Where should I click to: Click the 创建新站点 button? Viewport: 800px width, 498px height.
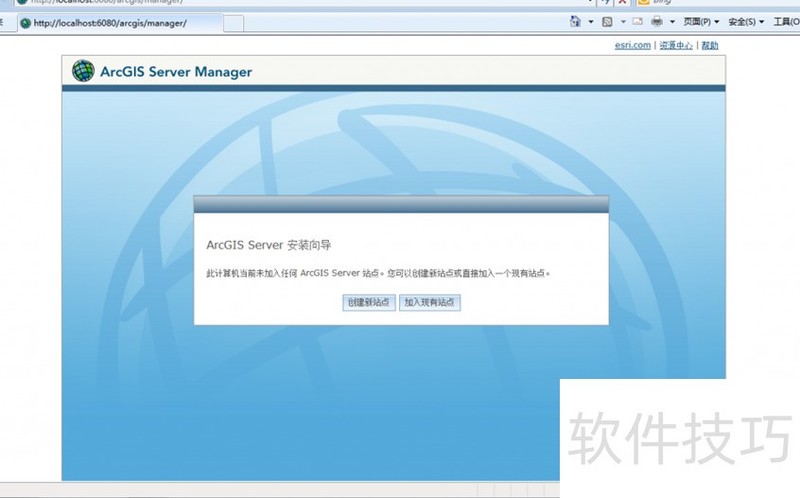[368, 302]
